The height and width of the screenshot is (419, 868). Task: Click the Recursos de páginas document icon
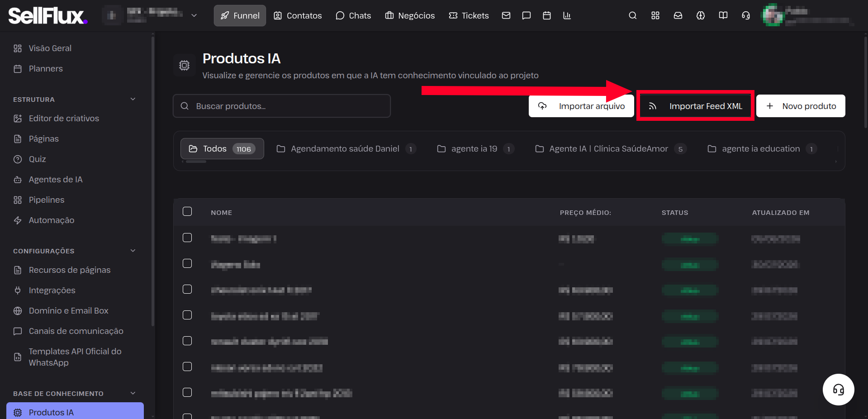18,270
